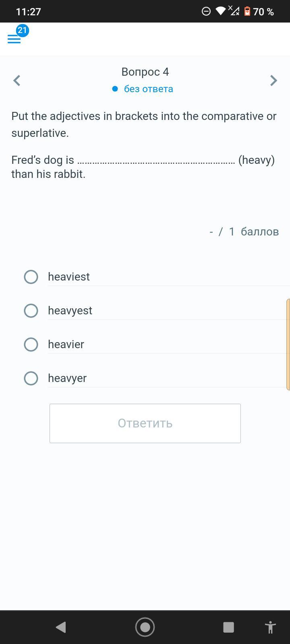Tap the 'heavier' answer text label
The height and width of the screenshot is (644, 290).
pos(66,345)
